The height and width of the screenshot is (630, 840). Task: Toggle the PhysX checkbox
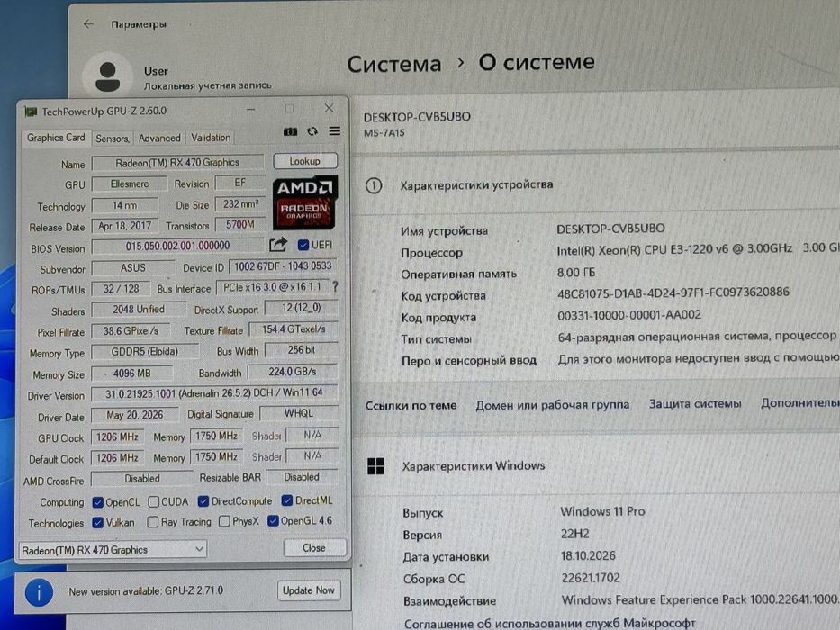pos(224,521)
